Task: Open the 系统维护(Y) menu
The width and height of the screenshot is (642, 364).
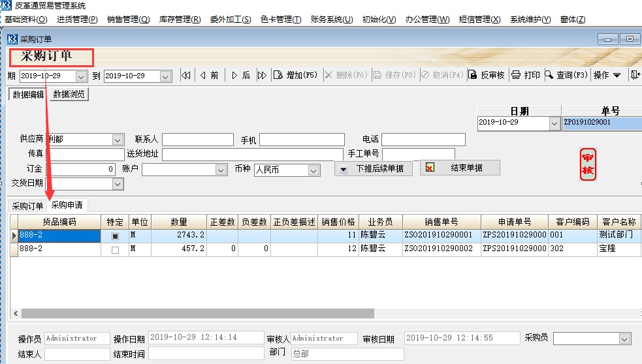Action: tap(530, 19)
